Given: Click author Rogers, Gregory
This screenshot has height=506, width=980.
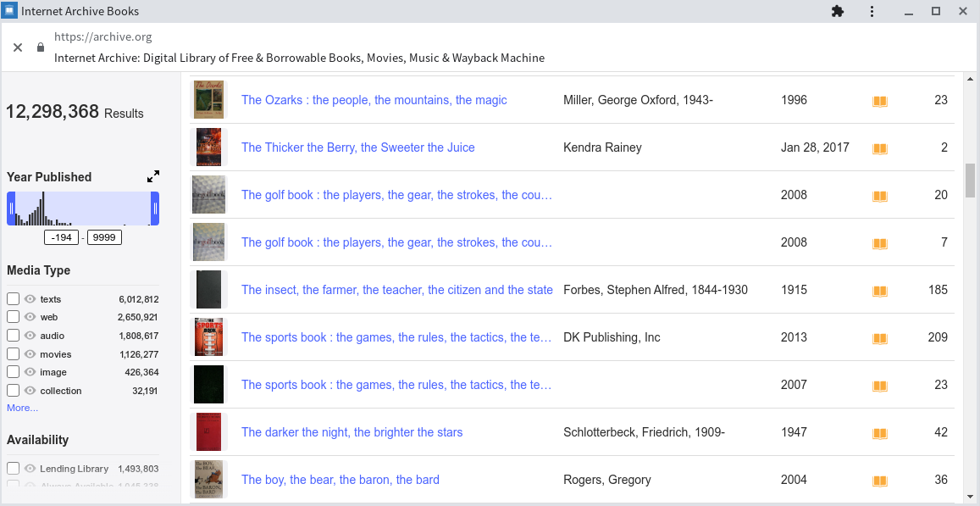Looking at the screenshot, I should click(x=606, y=480).
